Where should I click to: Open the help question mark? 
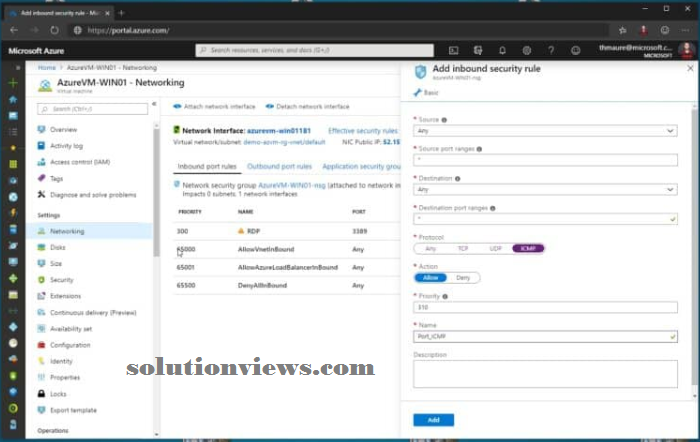[551, 50]
